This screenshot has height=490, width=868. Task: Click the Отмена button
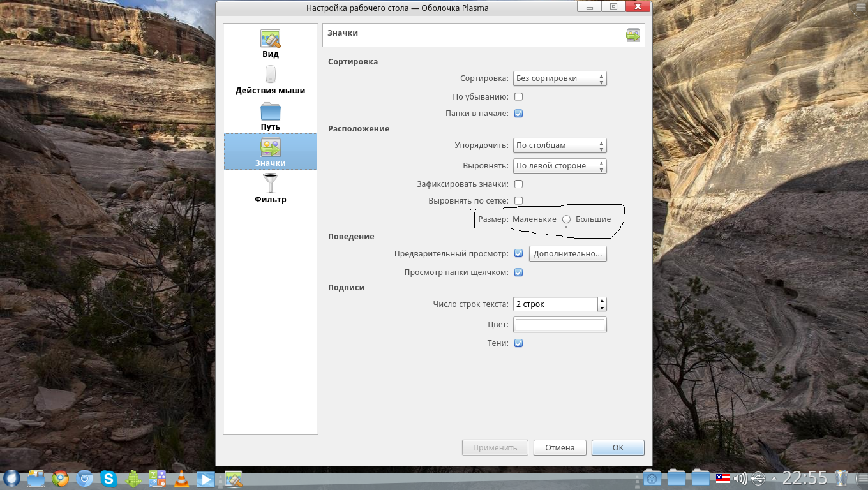click(x=560, y=448)
